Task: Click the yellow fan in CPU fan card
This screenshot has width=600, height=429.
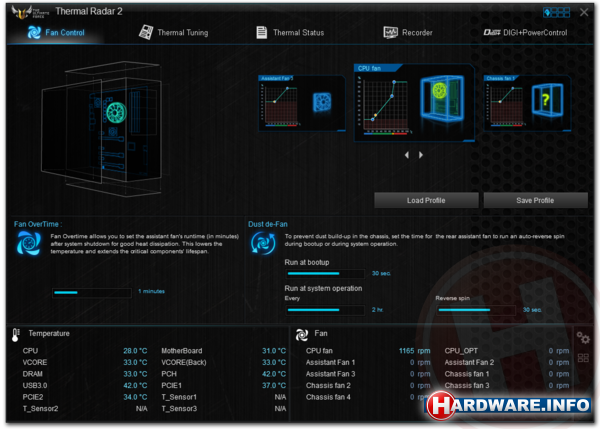Action: pos(440,91)
